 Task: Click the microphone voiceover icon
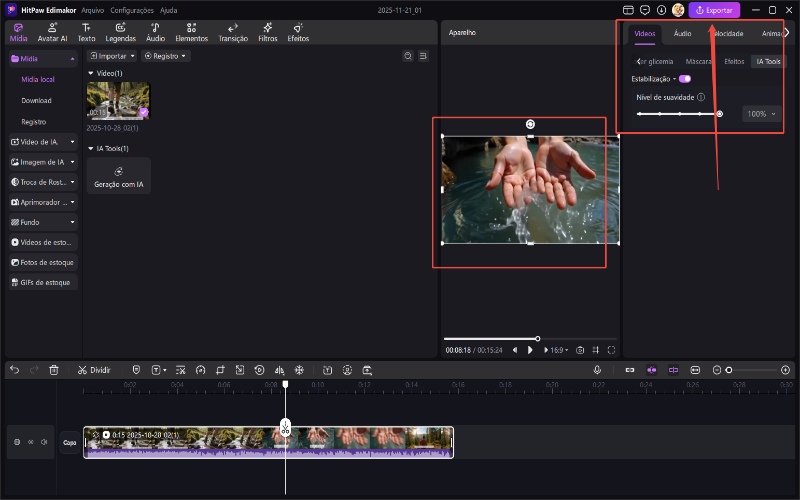[598, 370]
